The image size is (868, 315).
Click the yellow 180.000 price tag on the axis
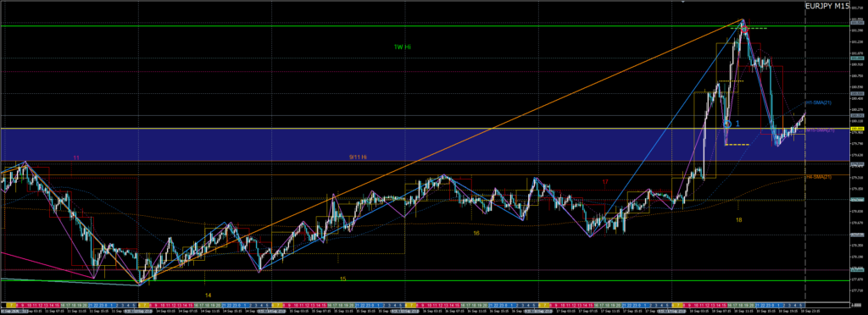pyautogui.click(x=857, y=129)
